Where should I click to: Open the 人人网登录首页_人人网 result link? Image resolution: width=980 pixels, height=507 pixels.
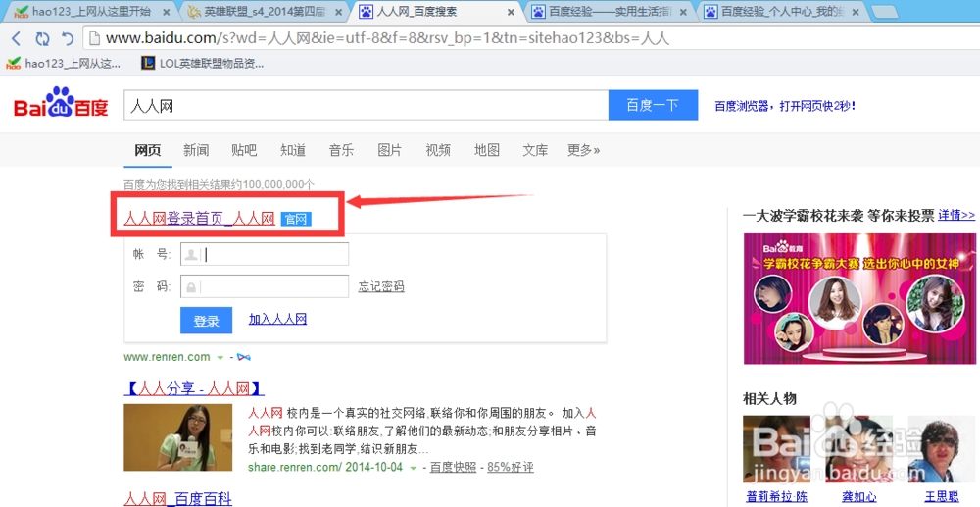click(199, 219)
